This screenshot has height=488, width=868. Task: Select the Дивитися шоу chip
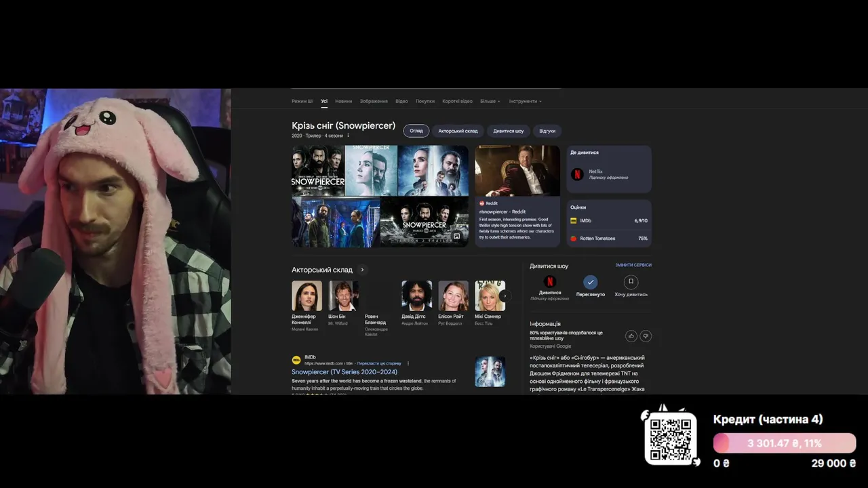[x=509, y=131]
